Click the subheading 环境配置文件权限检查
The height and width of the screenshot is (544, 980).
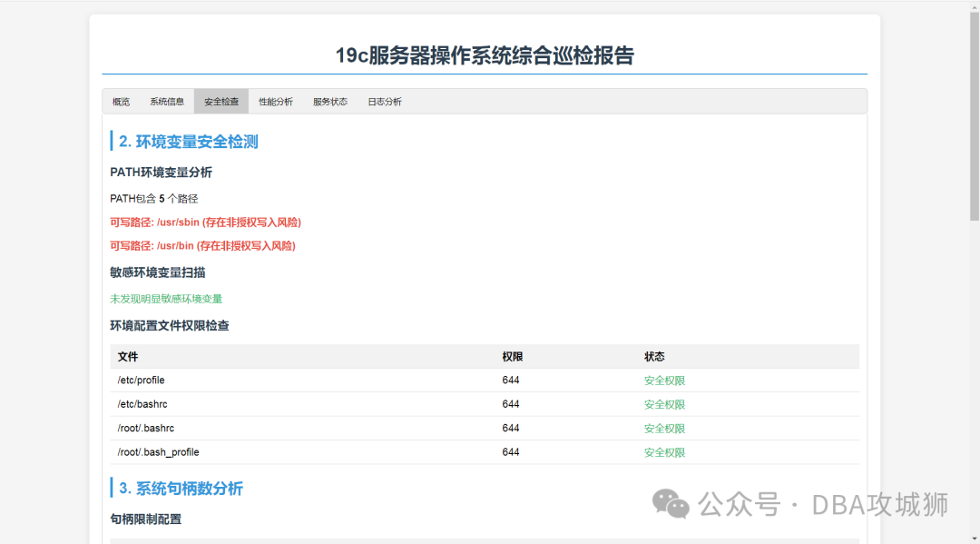coord(170,326)
